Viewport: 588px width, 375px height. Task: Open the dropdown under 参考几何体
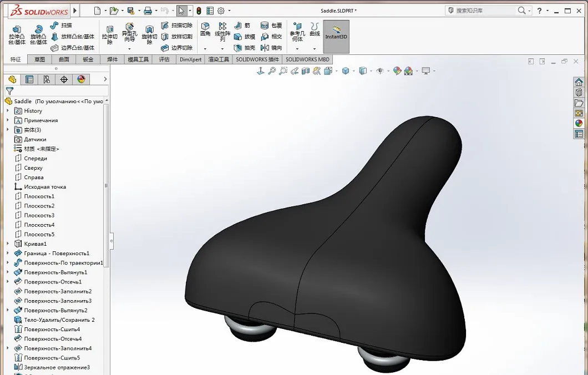point(297,49)
